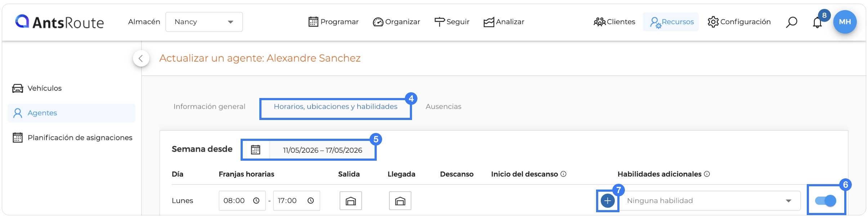
Task: Click the Habilidades adicionales info icon
Action: pyautogui.click(x=707, y=174)
